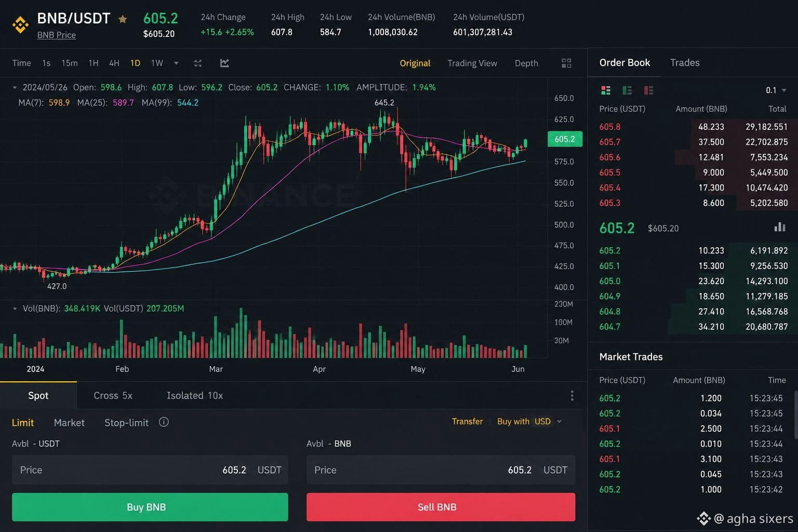Show only sell orders book view
Image resolution: width=798 pixels, height=532 pixels.
click(648, 90)
